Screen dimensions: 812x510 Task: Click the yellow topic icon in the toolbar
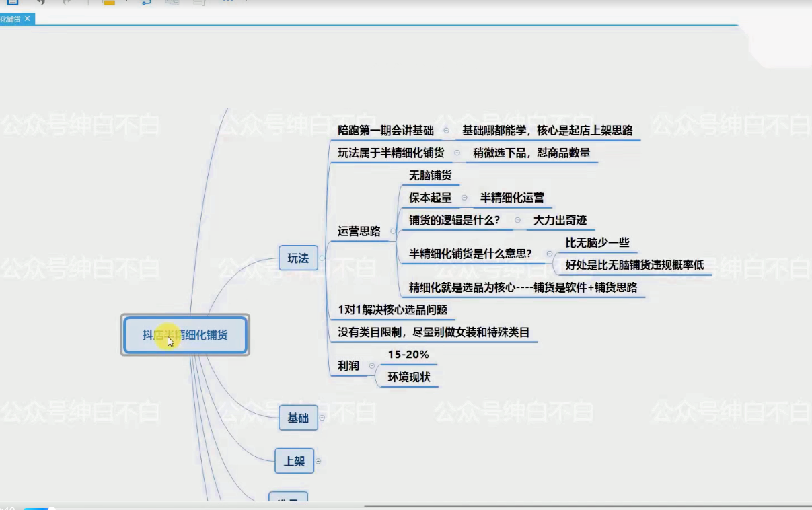[108, 2]
